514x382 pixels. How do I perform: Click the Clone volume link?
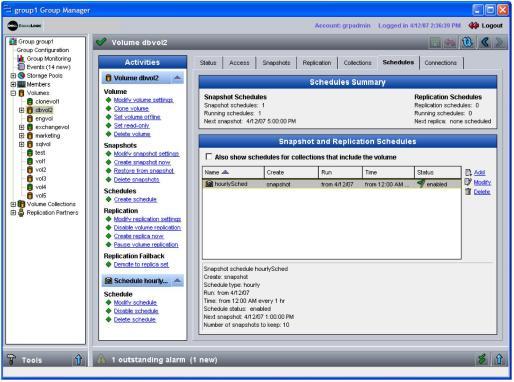131,108
